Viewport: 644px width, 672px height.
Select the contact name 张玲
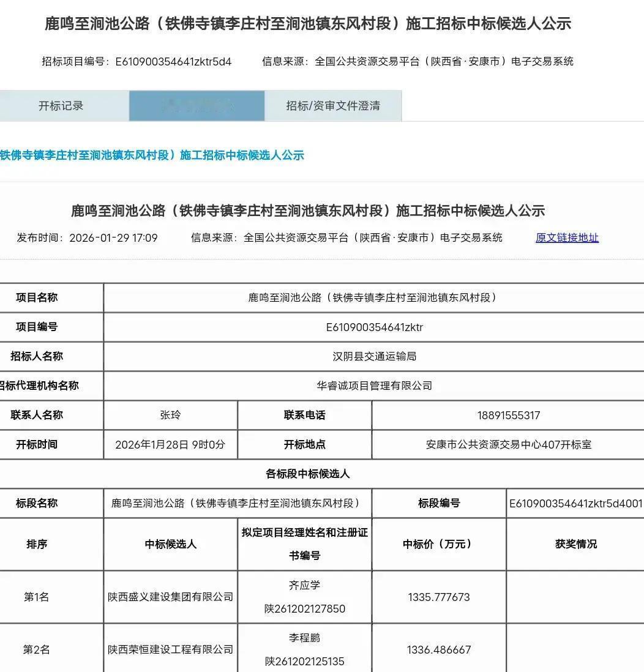pos(169,415)
